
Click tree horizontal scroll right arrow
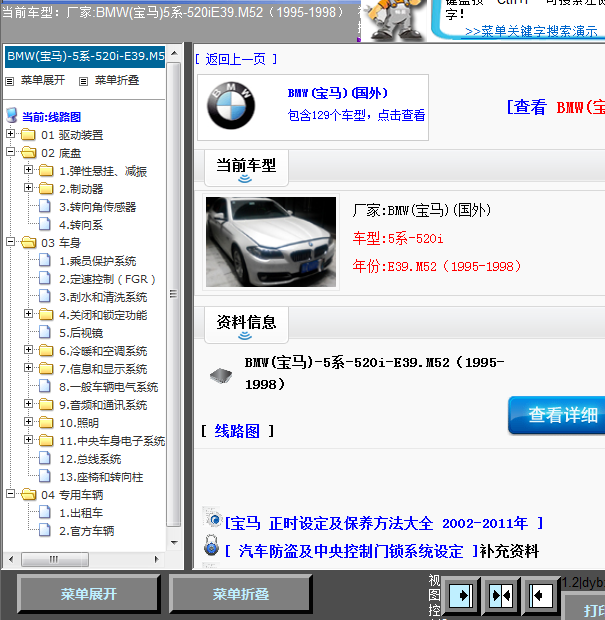pyautogui.click(x=157, y=559)
